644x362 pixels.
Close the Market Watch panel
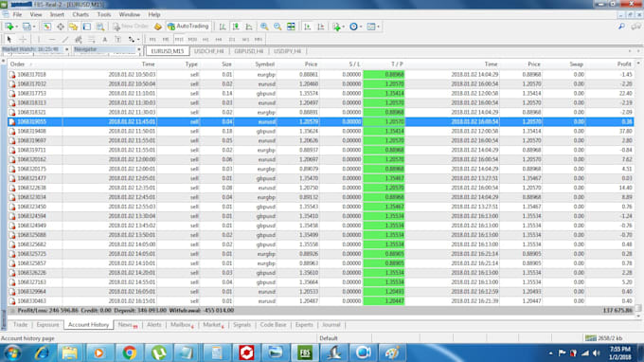(67, 49)
